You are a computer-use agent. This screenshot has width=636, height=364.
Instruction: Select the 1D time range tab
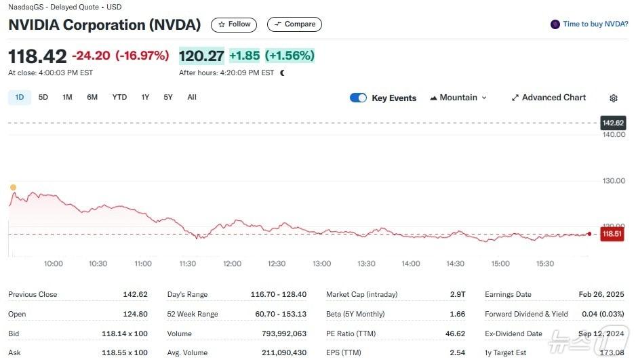[20, 97]
